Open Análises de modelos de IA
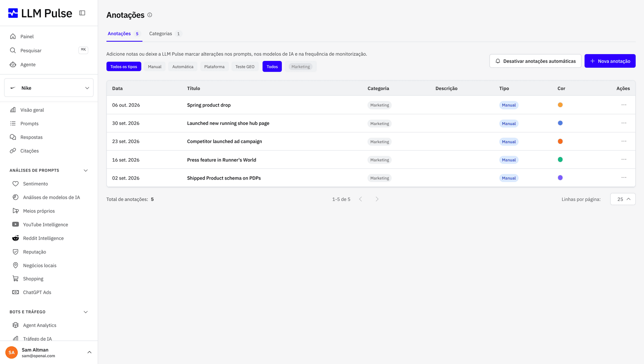The height and width of the screenshot is (364, 644). [x=52, y=197]
